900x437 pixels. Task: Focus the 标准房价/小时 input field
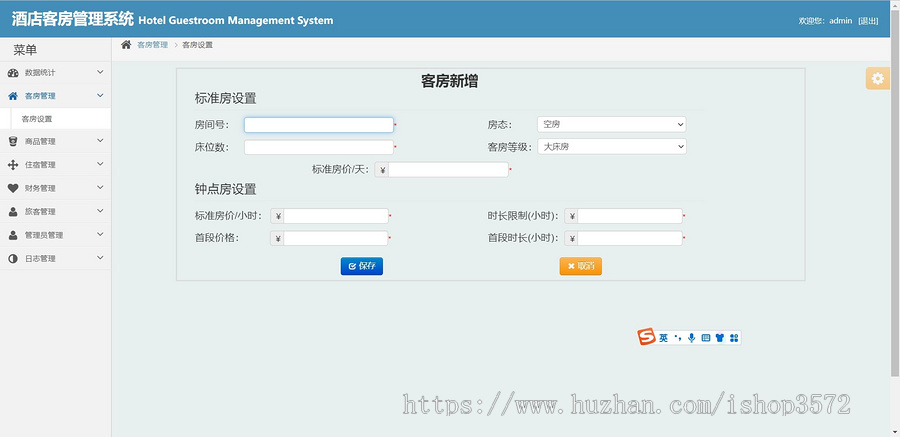click(x=336, y=216)
